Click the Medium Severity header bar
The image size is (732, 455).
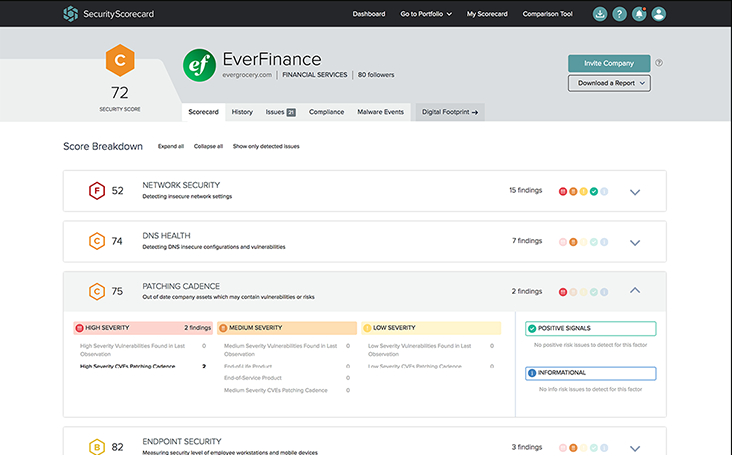[x=287, y=328]
